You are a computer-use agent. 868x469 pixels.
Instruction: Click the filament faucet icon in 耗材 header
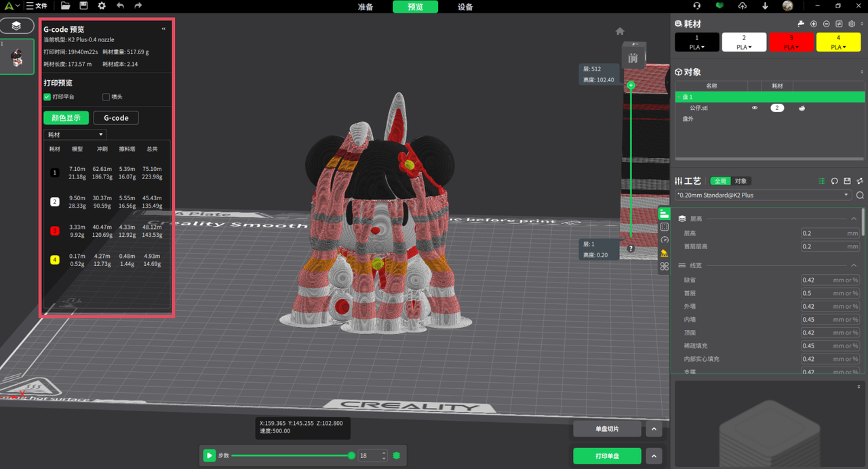pos(801,24)
